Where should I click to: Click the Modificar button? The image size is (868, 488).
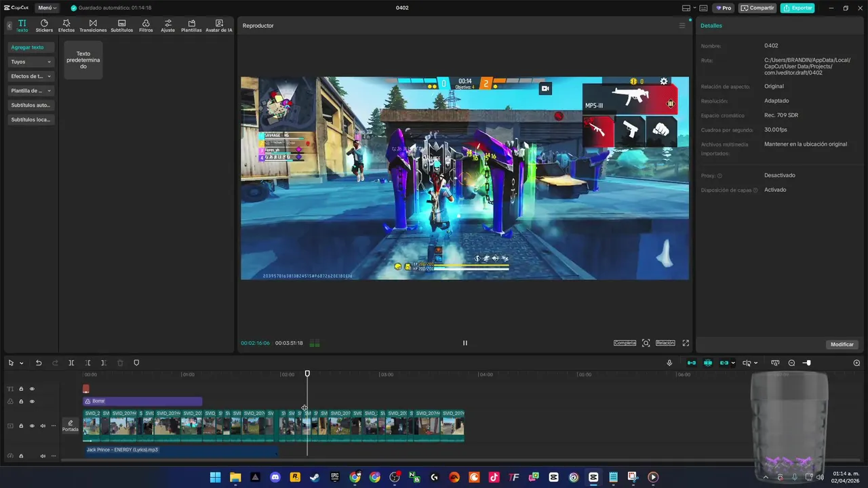[842, 344]
